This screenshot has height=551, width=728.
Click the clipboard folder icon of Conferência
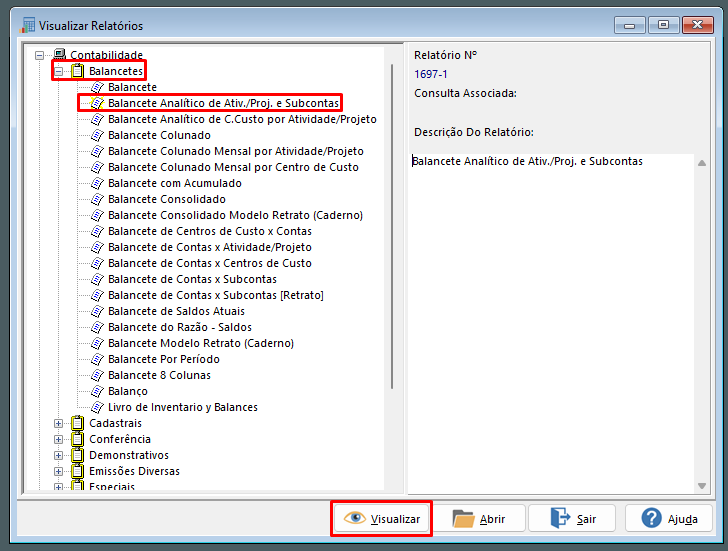point(78,439)
